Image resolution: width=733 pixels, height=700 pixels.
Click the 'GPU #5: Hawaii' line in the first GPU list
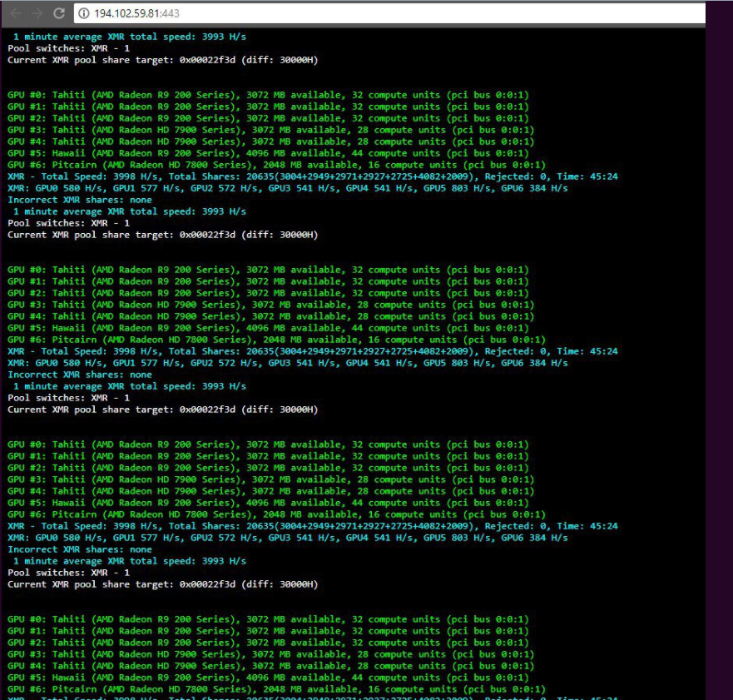[268, 153]
